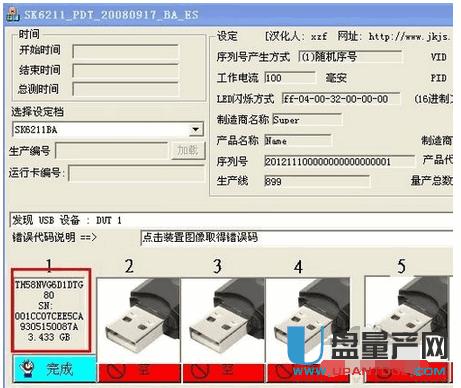Click the 错误代码说明 error description text box

pyautogui.click(x=297, y=238)
